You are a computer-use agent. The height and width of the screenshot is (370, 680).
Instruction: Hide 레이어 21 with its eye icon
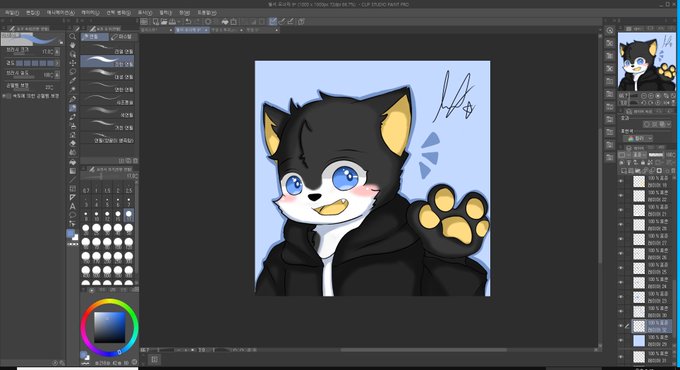(x=621, y=210)
